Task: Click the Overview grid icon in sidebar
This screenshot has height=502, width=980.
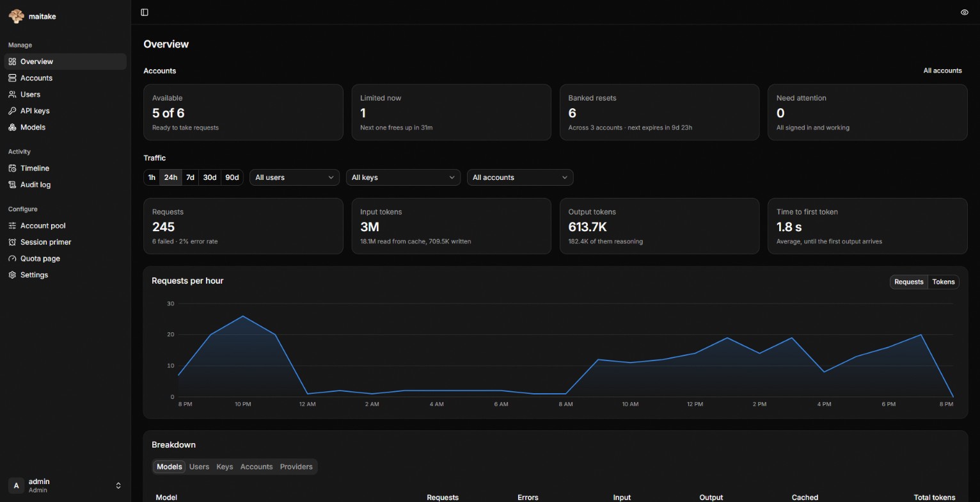Action: tap(12, 61)
